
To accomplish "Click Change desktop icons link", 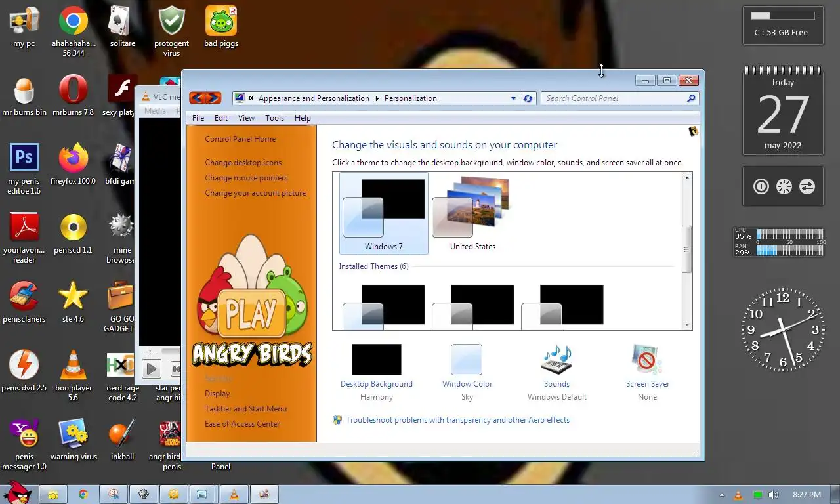I will click(x=243, y=163).
